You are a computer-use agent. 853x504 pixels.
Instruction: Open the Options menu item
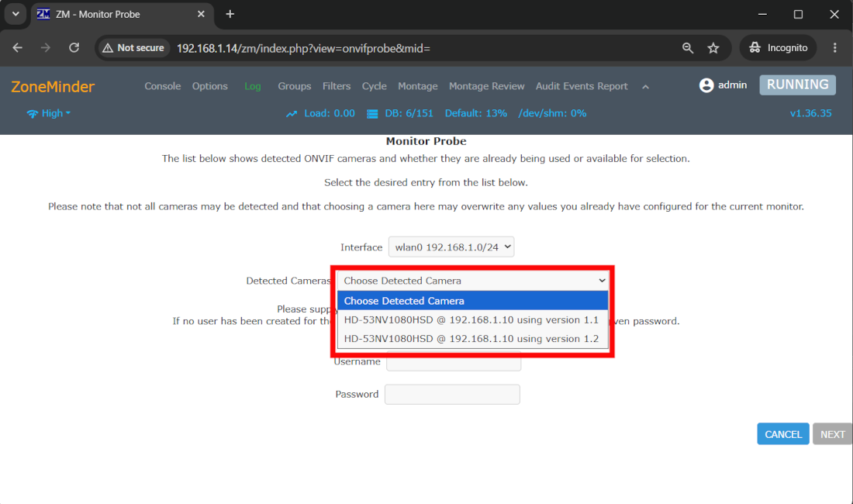click(x=209, y=86)
